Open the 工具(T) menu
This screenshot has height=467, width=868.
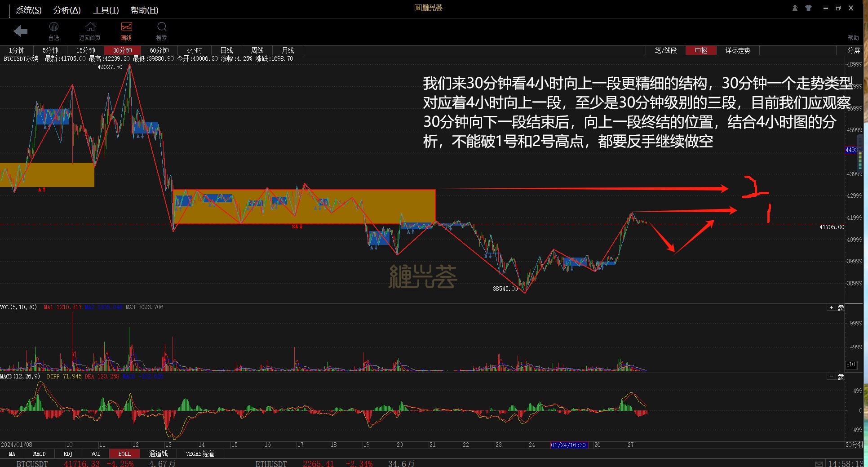pyautogui.click(x=106, y=10)
